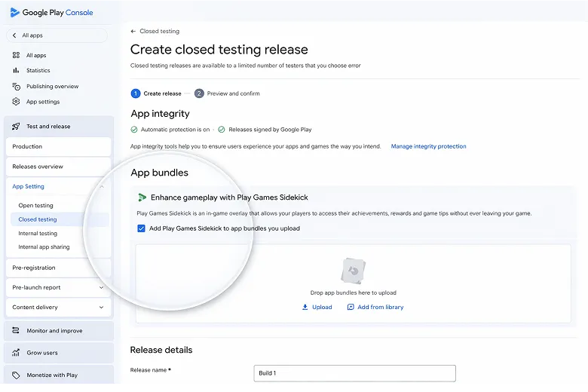Open the All apps back selector
588x392 pixels.
[x=57, y=35]
